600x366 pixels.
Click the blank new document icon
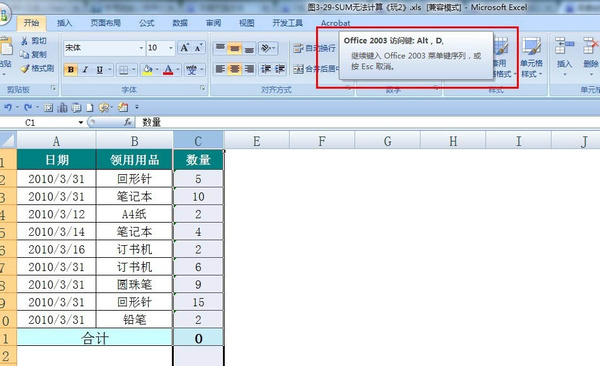(x=90, y=108)
